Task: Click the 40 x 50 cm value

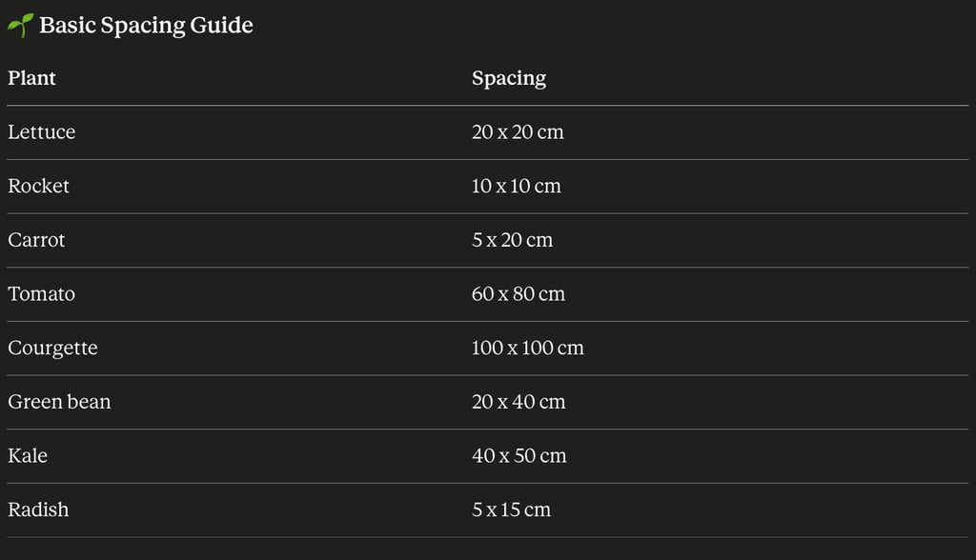Action: click(x=518, y=456)
